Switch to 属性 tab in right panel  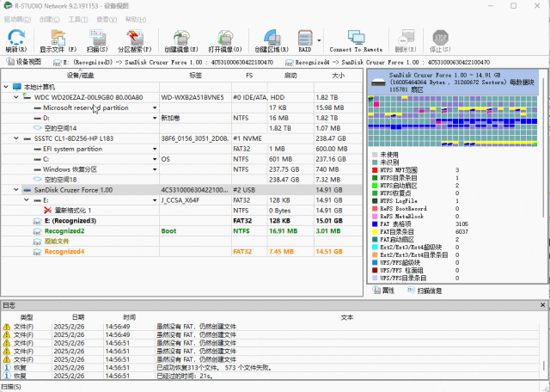(383, 291)
